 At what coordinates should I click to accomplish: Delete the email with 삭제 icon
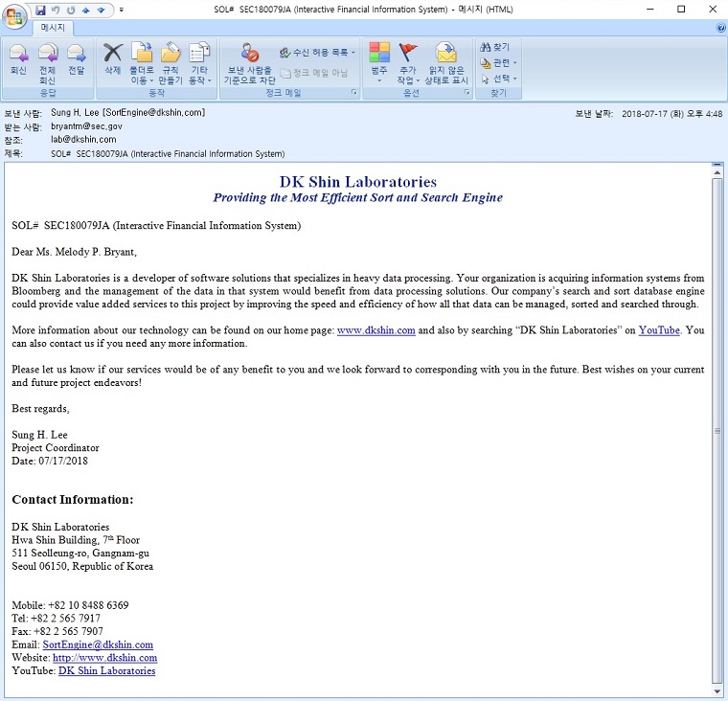point(113,59)
